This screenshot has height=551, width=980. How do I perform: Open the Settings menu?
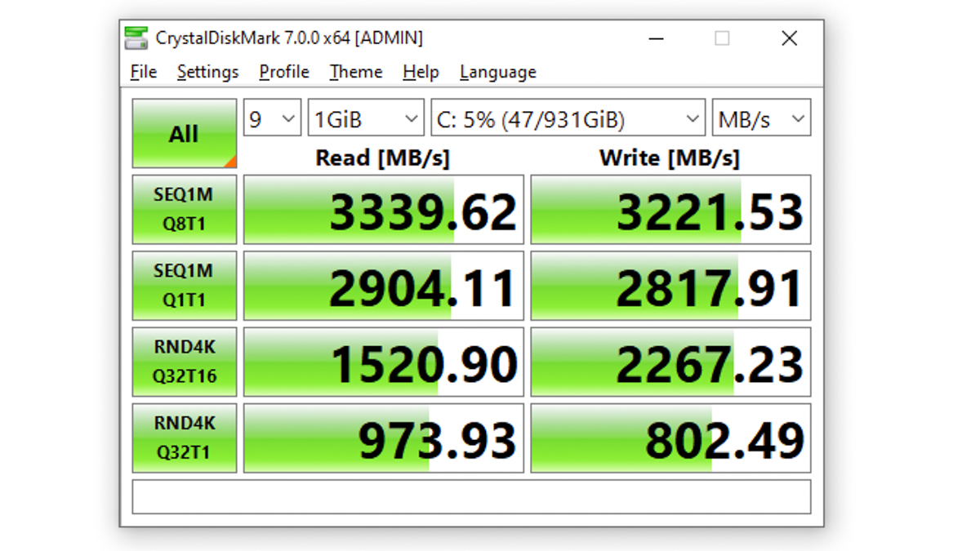pyautogui.click(x=207, y=72)
